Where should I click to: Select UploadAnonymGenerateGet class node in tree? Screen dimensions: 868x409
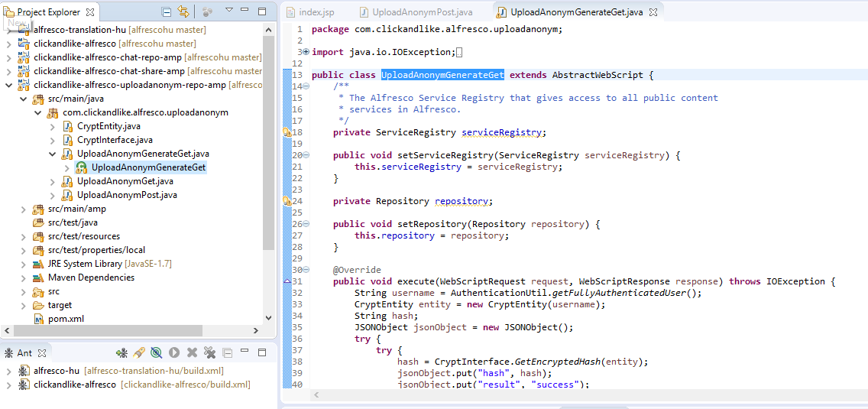point(148,167)
